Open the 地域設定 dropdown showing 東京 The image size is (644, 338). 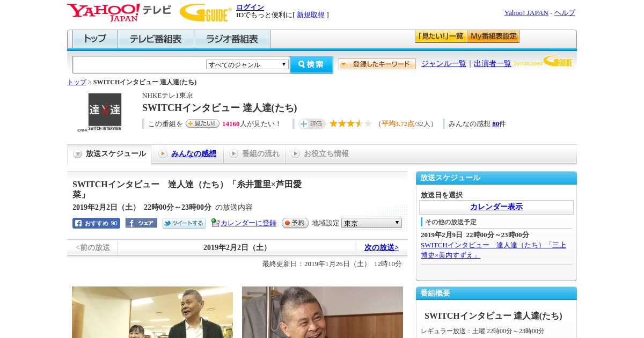[x=371, y=223]
